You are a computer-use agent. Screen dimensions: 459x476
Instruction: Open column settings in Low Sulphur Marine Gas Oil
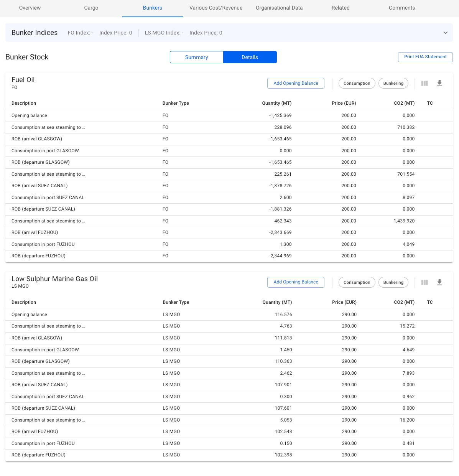[x=424, y=282]
